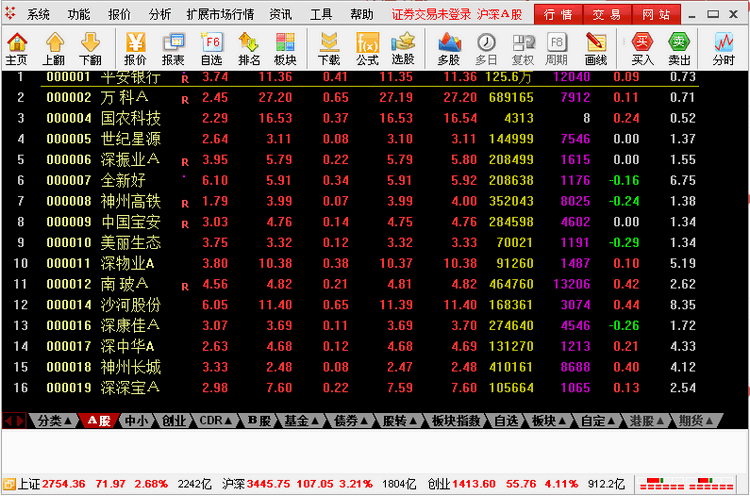
Task: Open the 板块 sector blocks icon
Action: [x=285, y=48]
